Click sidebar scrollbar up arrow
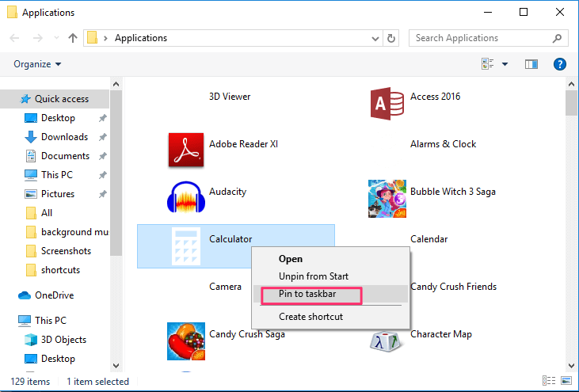This screenshot has width=579, height=392. point(116,84)
